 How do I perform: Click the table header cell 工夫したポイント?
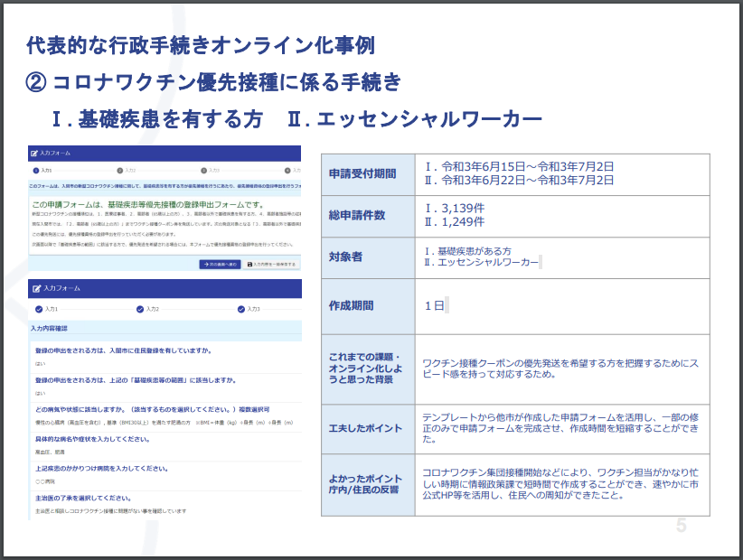coord(368,429)
